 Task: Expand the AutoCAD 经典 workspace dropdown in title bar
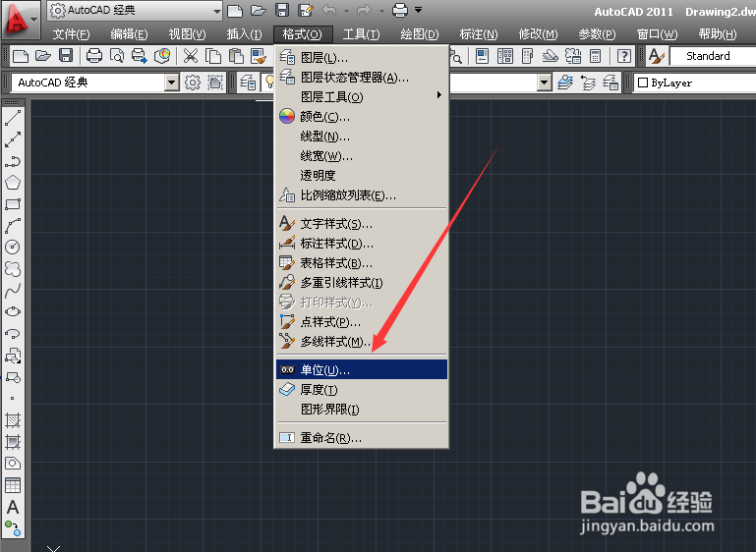tap(216, 11)
